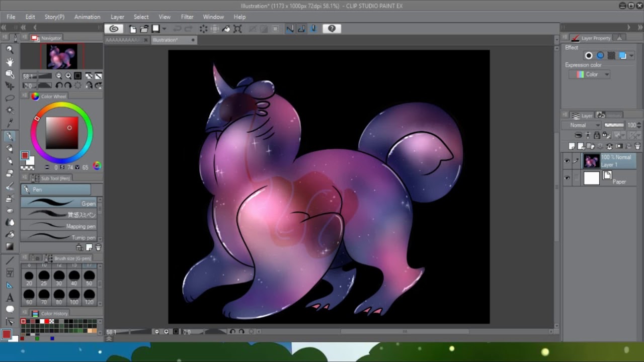This screenshot has height=362, width=644.
Task: Select the Balloon tool
Action: (10, 309)
